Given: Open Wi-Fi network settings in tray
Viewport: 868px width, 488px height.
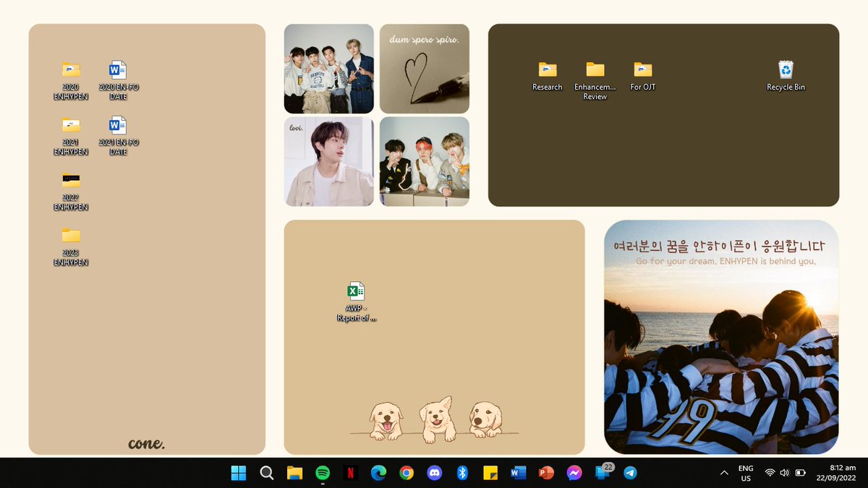Looking at the screenshot, I should (770, 473).
